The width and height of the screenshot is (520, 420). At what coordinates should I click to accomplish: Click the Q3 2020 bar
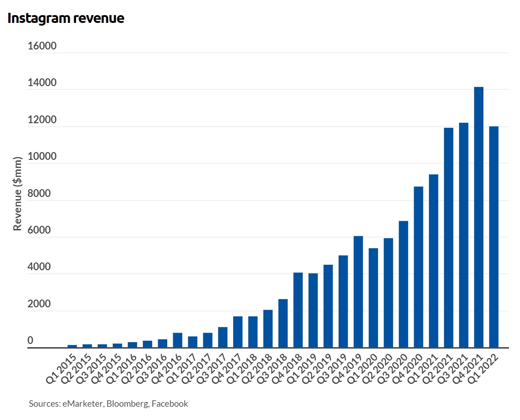[403, 284]
